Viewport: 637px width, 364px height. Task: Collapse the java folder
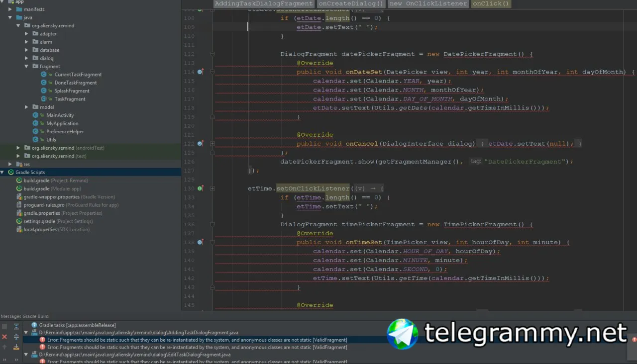coord(10,17)
